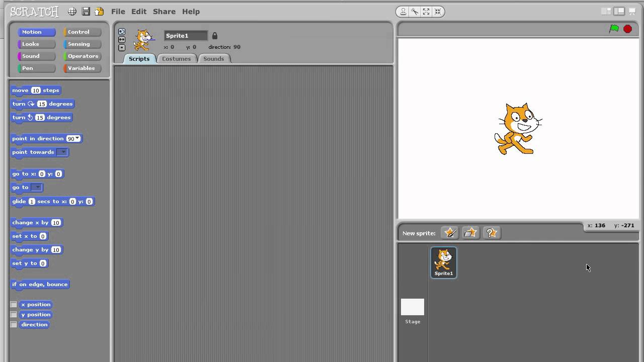Select the shrink sprite tool
Viewport: 644px width, 362px height.
pos(438,12)
